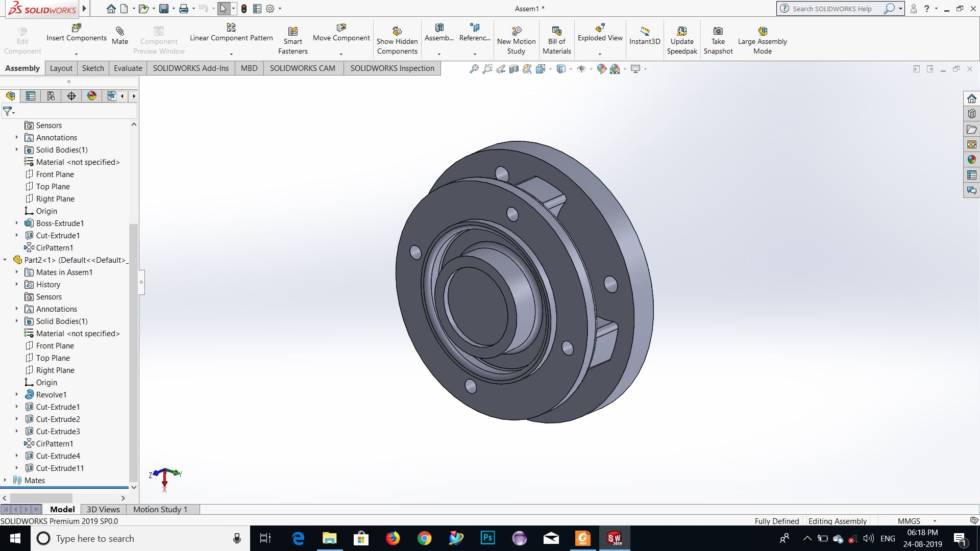980x551 pixels.
Task: Open the Motion Study 1 tab
Action: coord(160,509)
